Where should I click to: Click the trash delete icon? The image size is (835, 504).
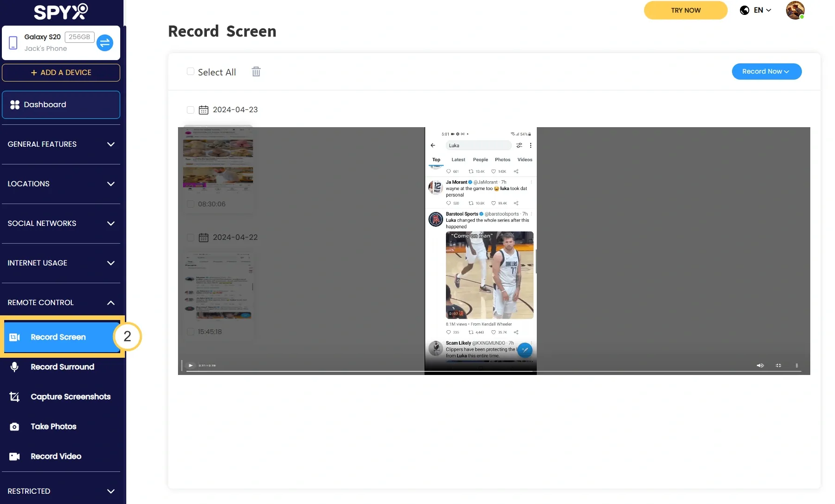[x=256, y=72]
